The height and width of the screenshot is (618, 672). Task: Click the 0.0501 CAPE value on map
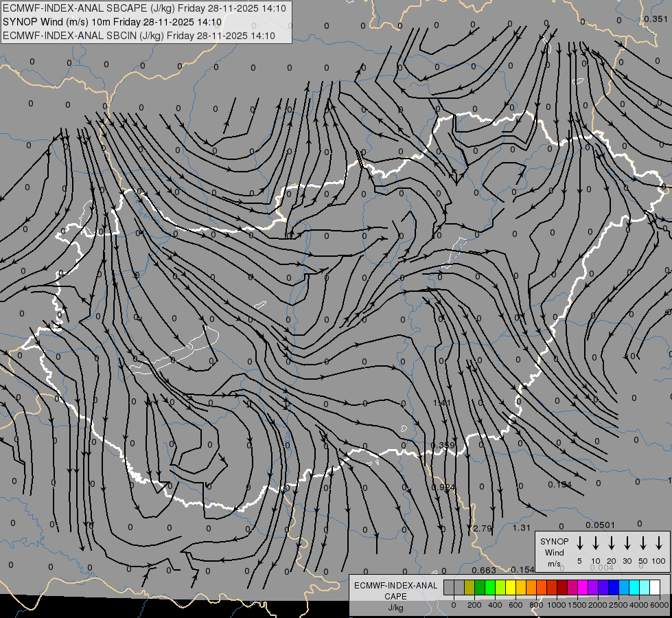601,525
